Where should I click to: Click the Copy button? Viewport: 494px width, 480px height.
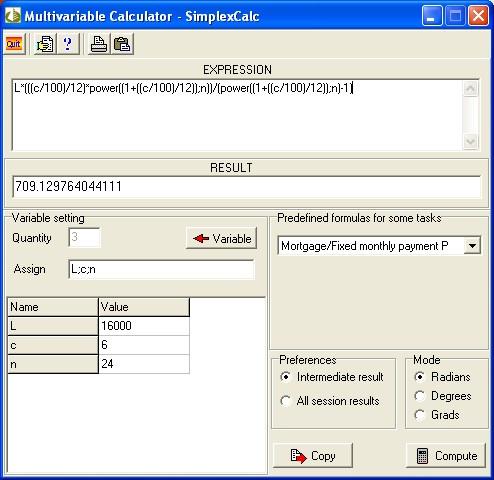pos(313,456)
